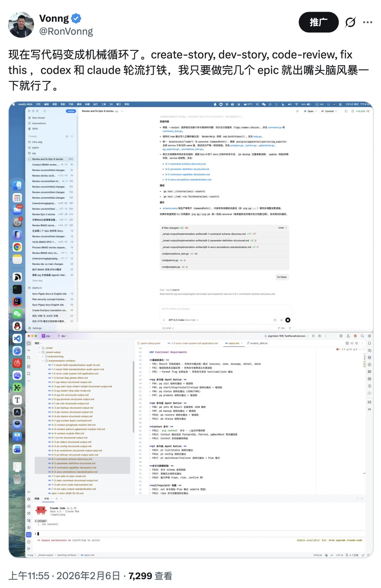Click the fix these message bubble
Viewport: 381px width, 588px height.
pyautogui.click(x=282, y=277)
